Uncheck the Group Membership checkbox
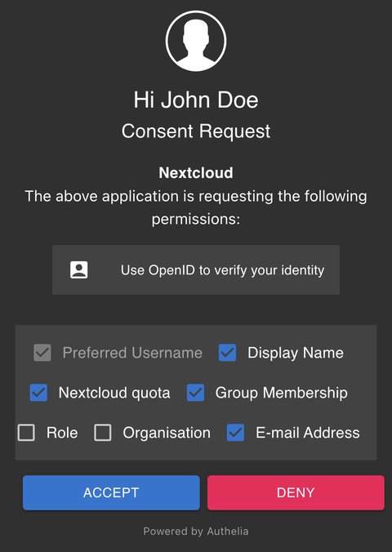 195,393
